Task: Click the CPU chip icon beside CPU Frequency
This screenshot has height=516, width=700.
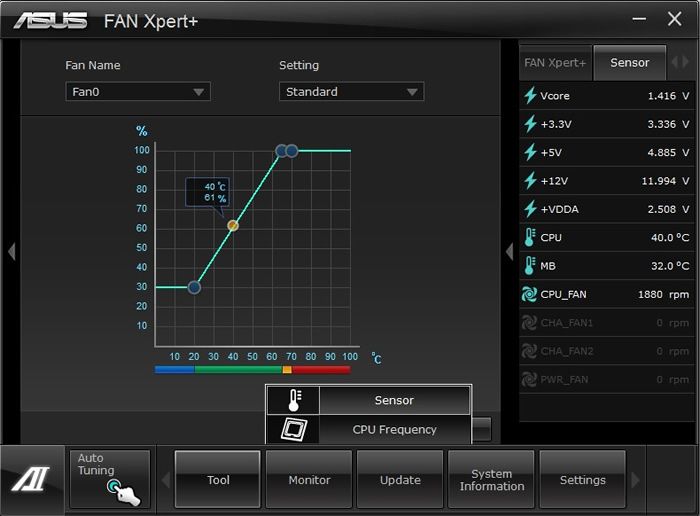Action: point(294,429)
